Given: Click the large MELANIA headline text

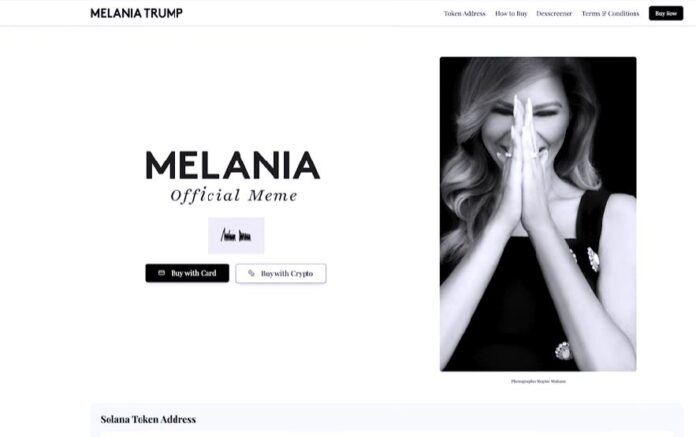Looking at the screenshot, I should 233,165.
